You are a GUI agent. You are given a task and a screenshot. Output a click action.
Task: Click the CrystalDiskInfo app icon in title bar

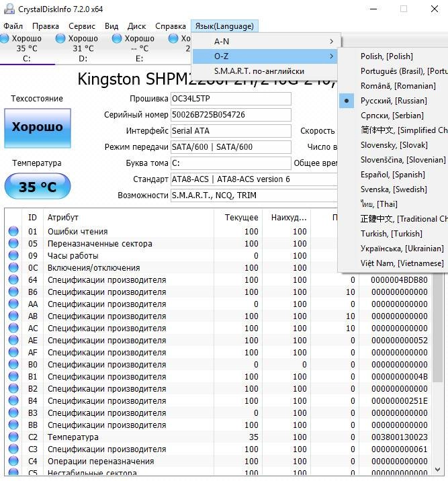point(9,9)
